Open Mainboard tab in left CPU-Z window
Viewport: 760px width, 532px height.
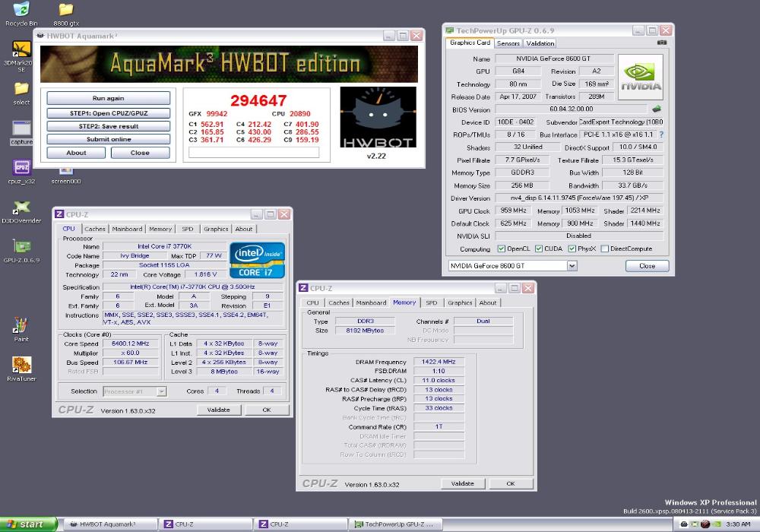click(127, 229)
